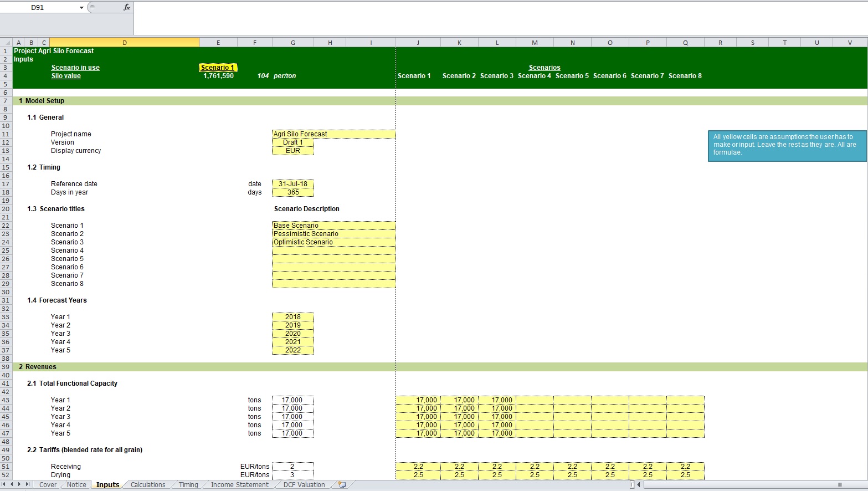Select the Project name cell 'Agri Silo Forecast'
Screen dimensions: 868x491
click(x=334, y=134)
